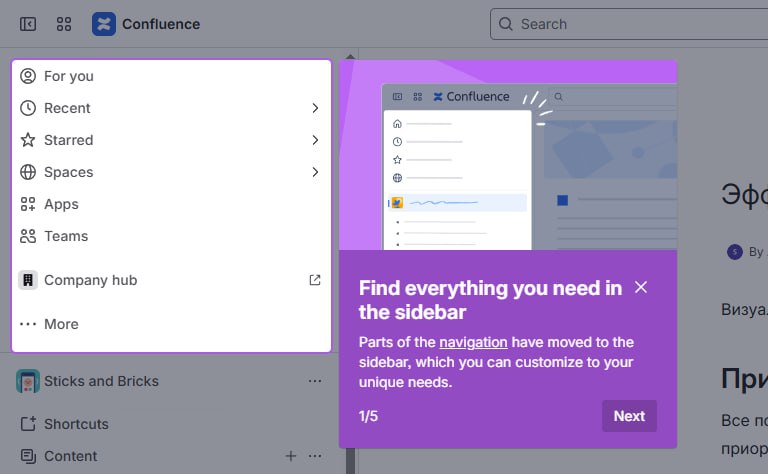Focus the Search input field
The image size is (768, 474).
tap(629, 24)
